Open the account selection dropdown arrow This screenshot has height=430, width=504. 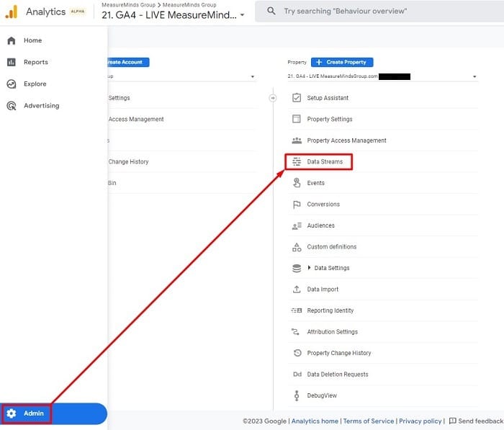pyautogui.click(x=253, y=76)
